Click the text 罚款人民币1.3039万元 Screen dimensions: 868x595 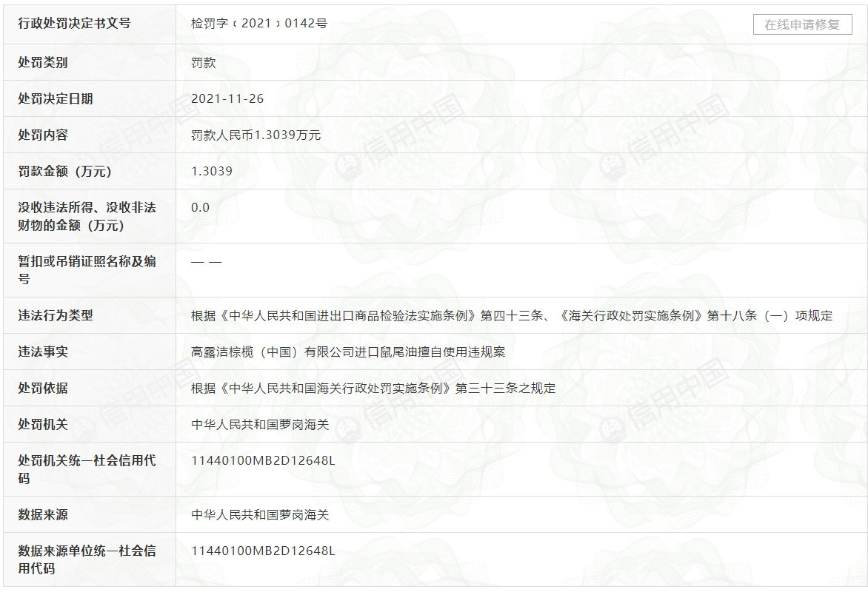(x=256, y=135)
